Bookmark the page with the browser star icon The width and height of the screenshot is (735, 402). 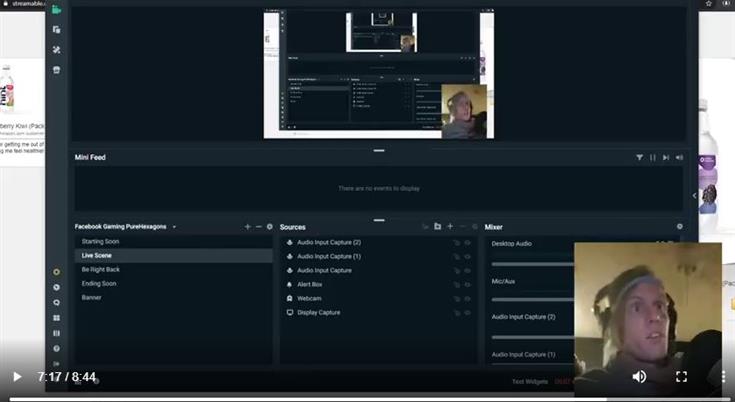click(x=709, y=3)
